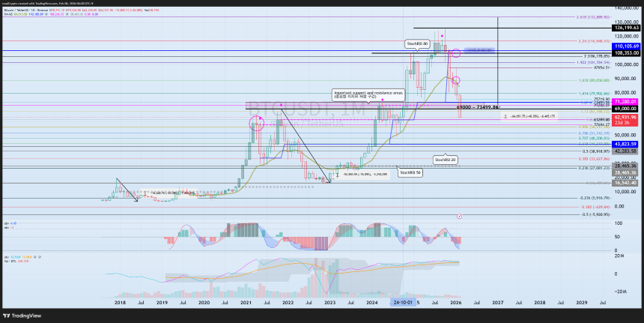Click the magenta circle on the 110,105 line
This screenshot has height=323, width=644.
coord(456,53)
